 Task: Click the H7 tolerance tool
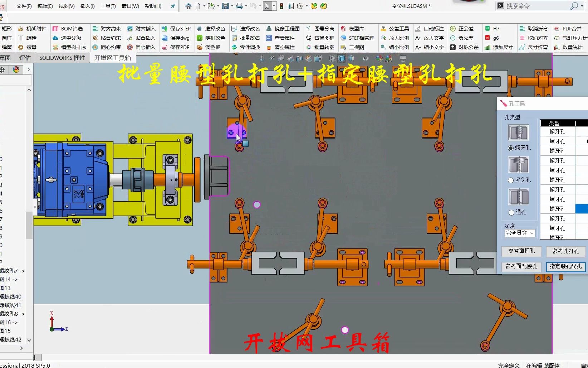pos(492,29)
